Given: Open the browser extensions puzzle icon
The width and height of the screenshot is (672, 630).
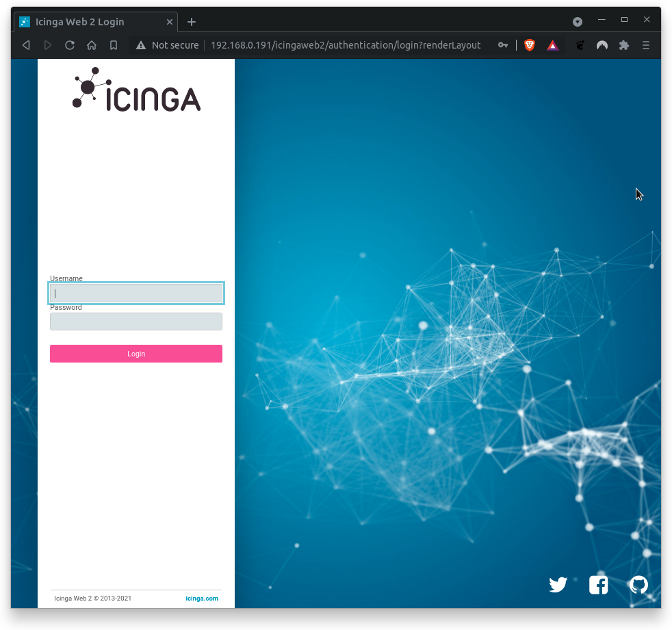Looking at the screenshot, I should point(623,45).
